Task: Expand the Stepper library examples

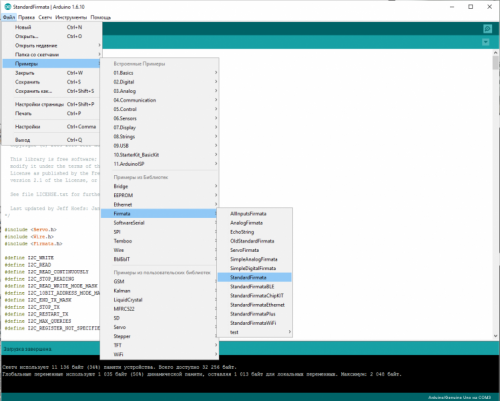Action: 160,336
